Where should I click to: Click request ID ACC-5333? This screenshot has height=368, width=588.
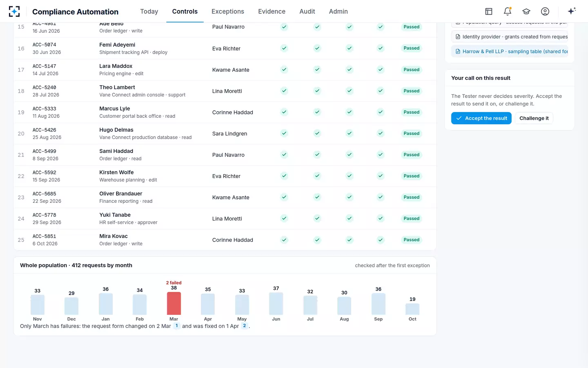tap(45, 109)
